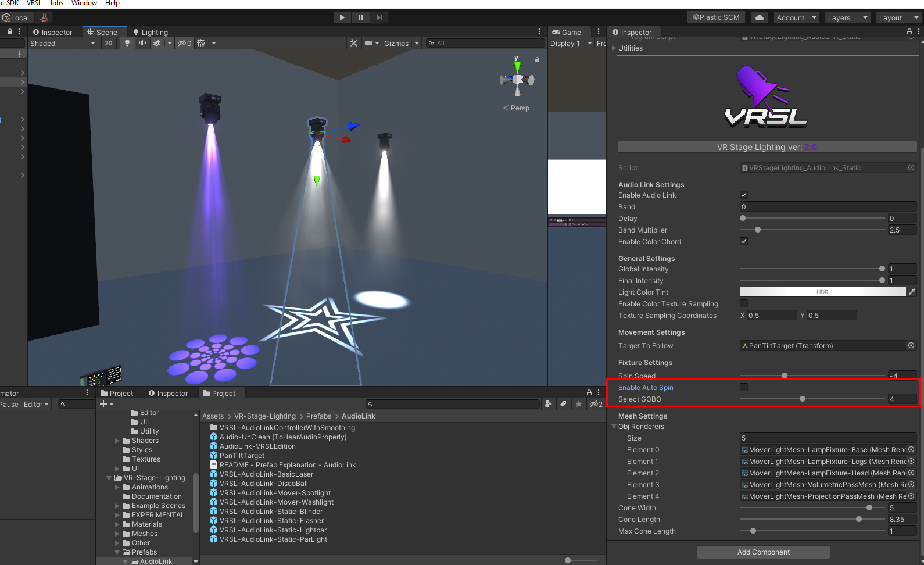The width and height of the screenshot is (924, 565).
Task: Toggle the Enable Color Chord checkbox
Action: click(x=744, y=241)
